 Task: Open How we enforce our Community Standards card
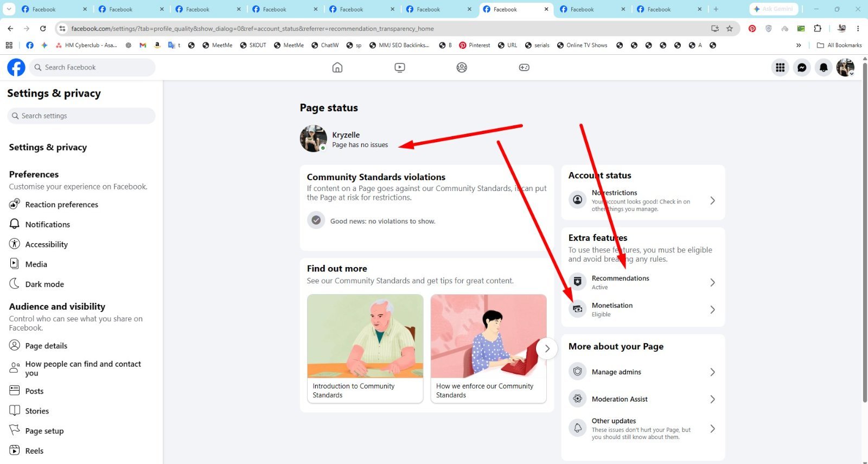[488, 348]
